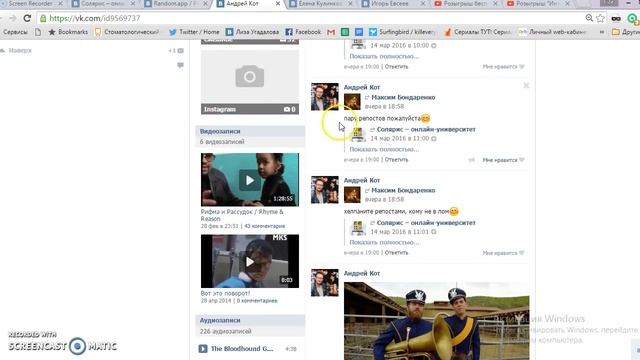Open Андрей Кот avatar on хелпаните репостами post
640x360 pixels.
(x=325, y=190)
